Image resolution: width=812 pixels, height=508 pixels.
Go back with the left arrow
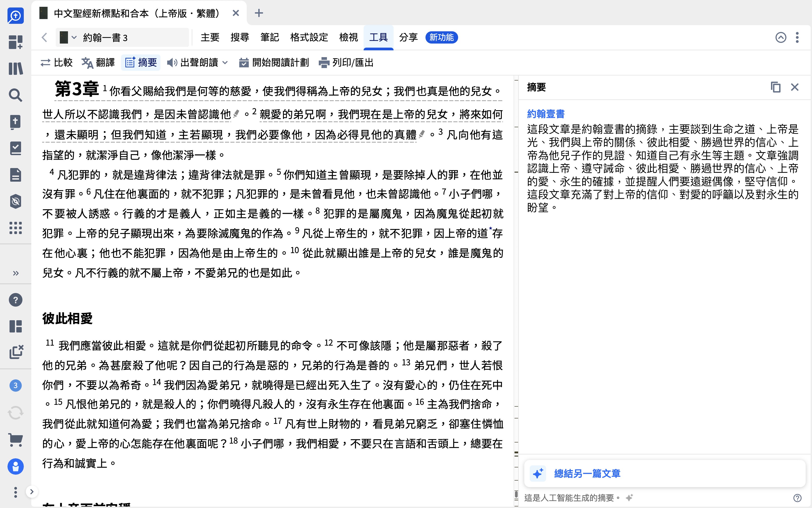click(x=45, y=37)
